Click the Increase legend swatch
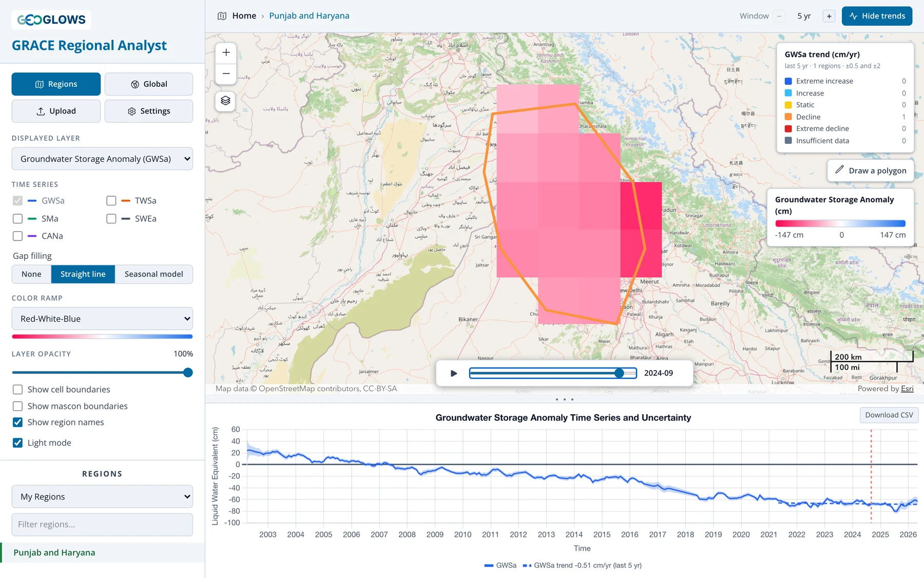Viewport: 924px width, 578px height. click(788, 93)
